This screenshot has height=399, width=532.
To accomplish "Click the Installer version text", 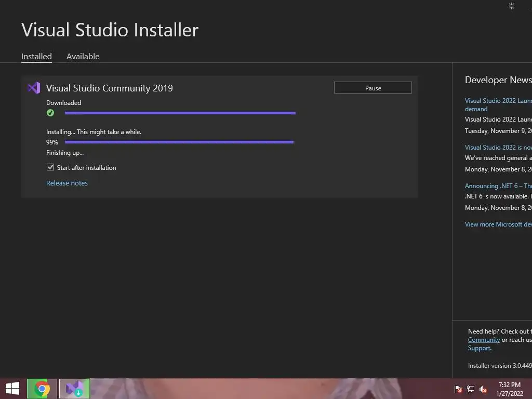I will pyautogui.click(x=500, y=366).
